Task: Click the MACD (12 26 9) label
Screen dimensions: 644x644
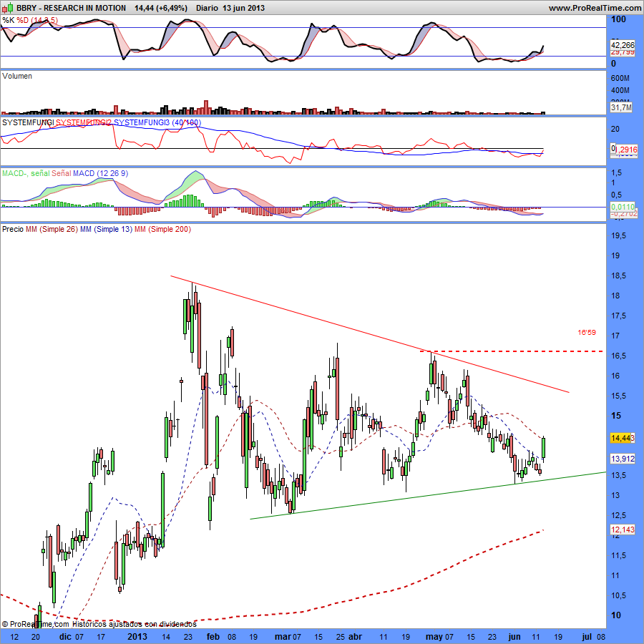Action: [101, 173]
